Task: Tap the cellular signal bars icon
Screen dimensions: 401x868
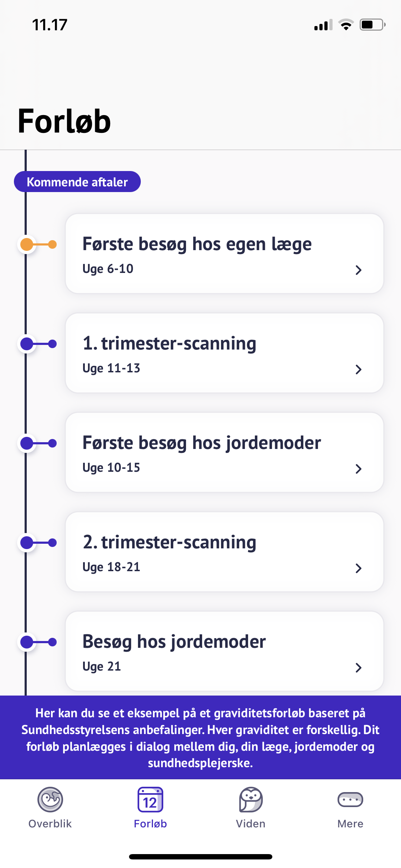Action: pos(323,25)
